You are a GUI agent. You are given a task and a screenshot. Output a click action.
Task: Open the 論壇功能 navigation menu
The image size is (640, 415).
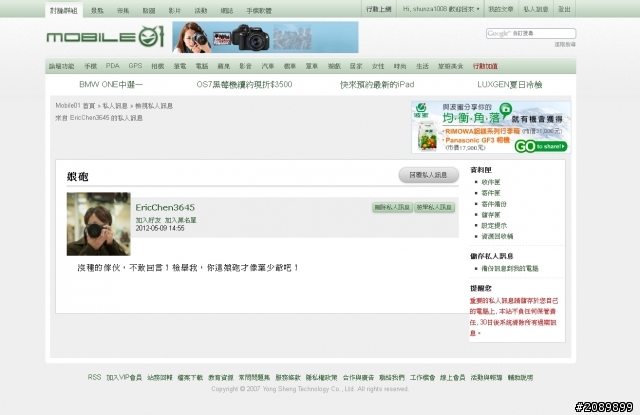point(62,66)
